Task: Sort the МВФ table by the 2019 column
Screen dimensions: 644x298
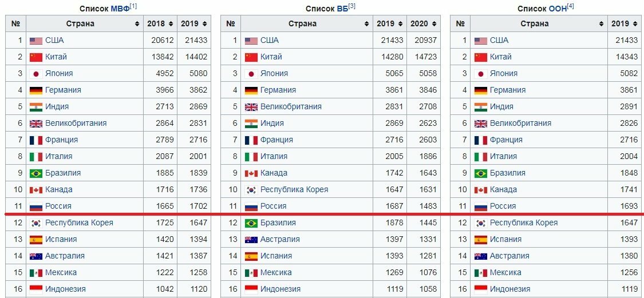Action: [204, 24]
